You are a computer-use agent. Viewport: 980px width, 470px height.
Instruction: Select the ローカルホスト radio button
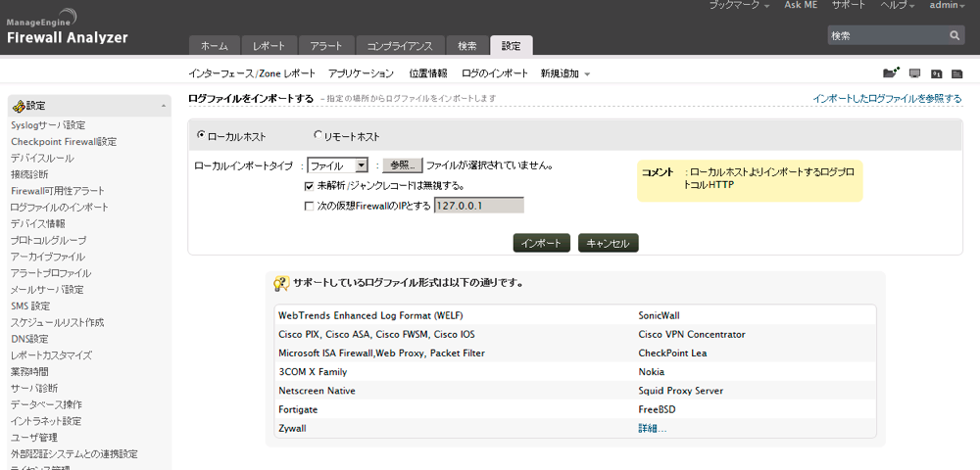click(x=201, y=135)
